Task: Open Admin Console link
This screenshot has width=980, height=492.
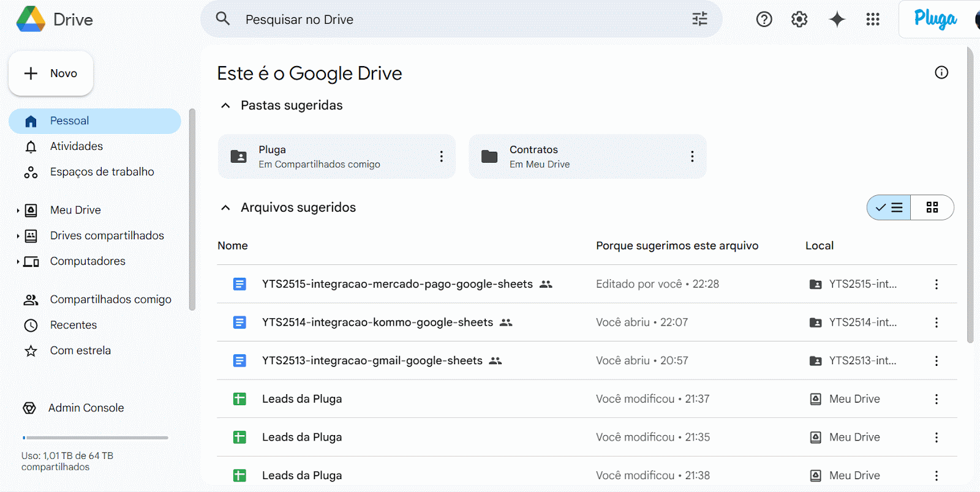Action: (86, 408)
